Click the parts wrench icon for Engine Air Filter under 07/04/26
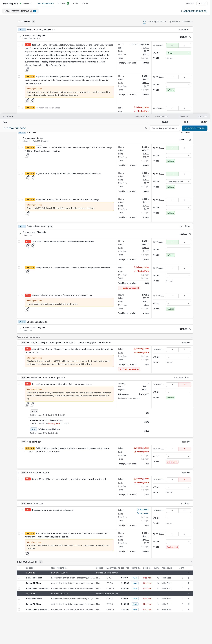The image size is (212, 644). (x=158, y=583)
